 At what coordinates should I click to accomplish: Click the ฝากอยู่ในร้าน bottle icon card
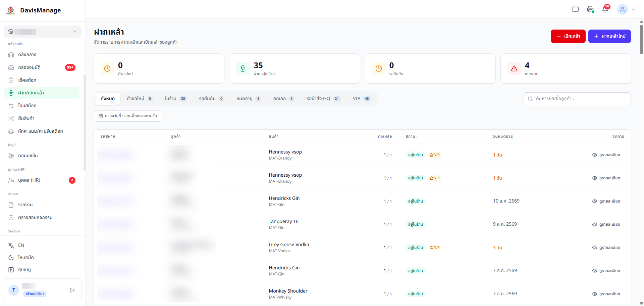243,69
